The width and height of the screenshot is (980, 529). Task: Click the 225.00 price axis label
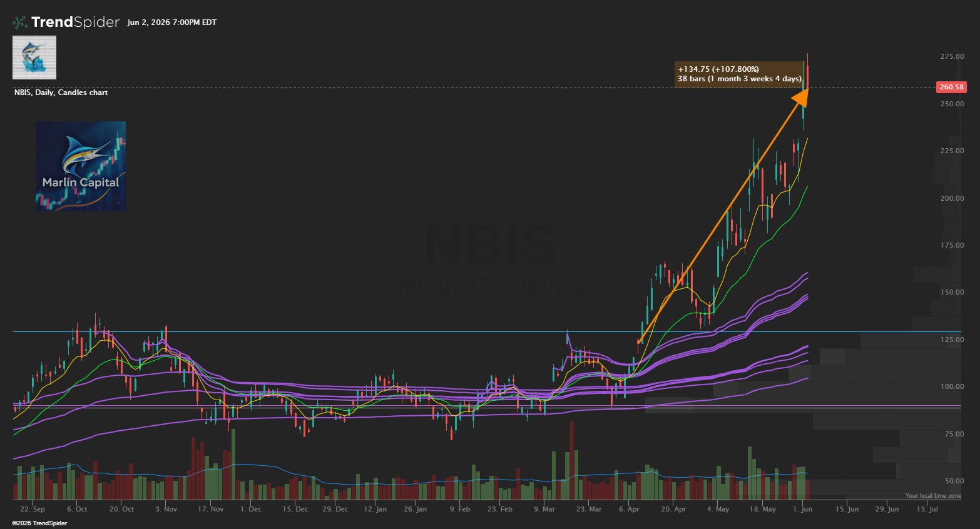[952, 151]
